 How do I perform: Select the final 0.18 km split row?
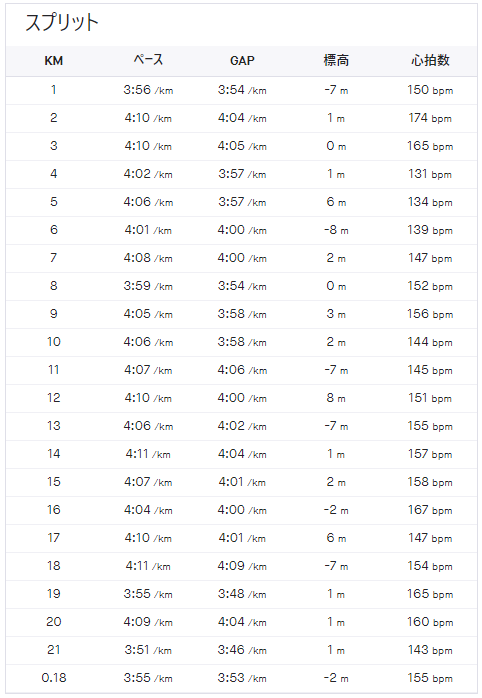click(x=241, y=678)
